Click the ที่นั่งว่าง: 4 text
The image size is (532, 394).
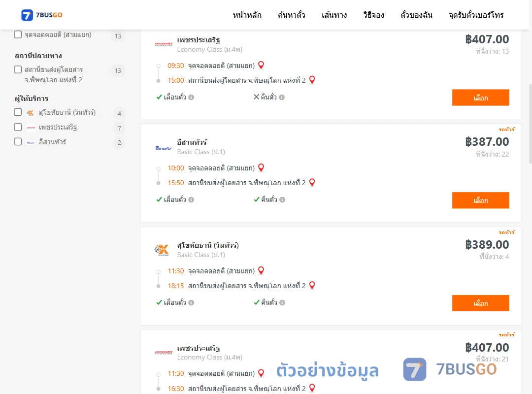(x=494, y=257)
